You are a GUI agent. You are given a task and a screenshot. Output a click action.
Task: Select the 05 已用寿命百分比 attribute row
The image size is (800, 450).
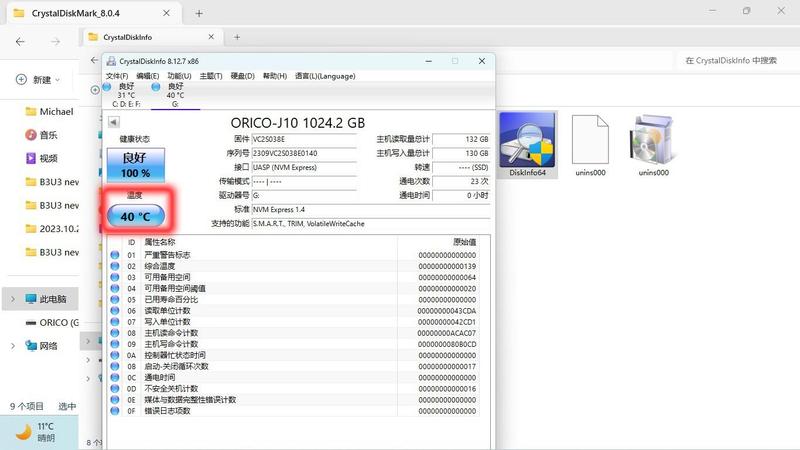click(293, 299)
